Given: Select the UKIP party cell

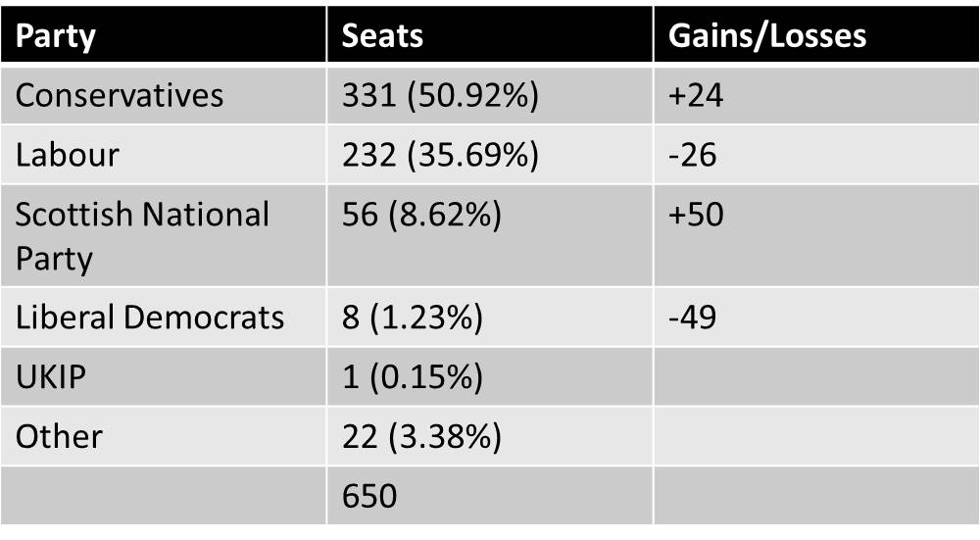Looking at the screenshot, I should click(x=51, y=377).
